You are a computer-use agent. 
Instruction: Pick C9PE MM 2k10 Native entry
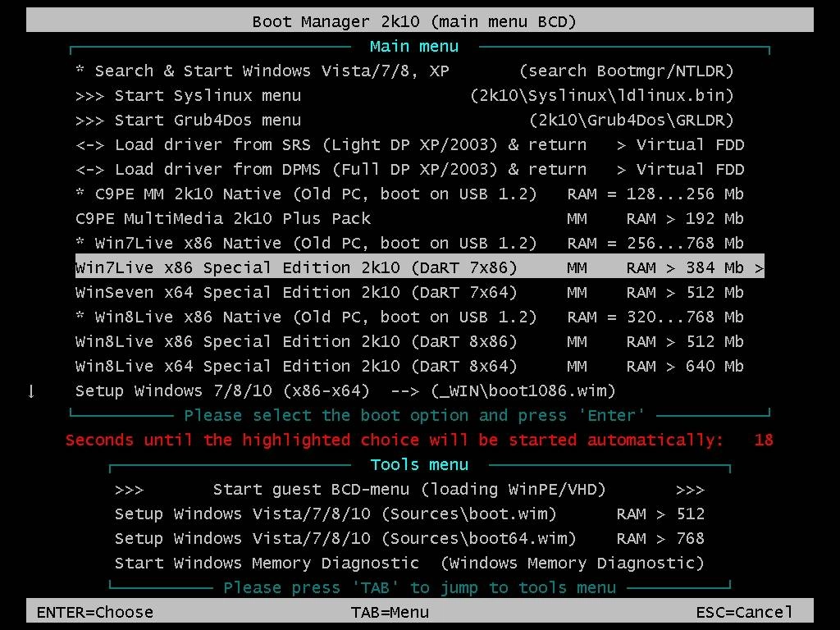tap(410, 194)
